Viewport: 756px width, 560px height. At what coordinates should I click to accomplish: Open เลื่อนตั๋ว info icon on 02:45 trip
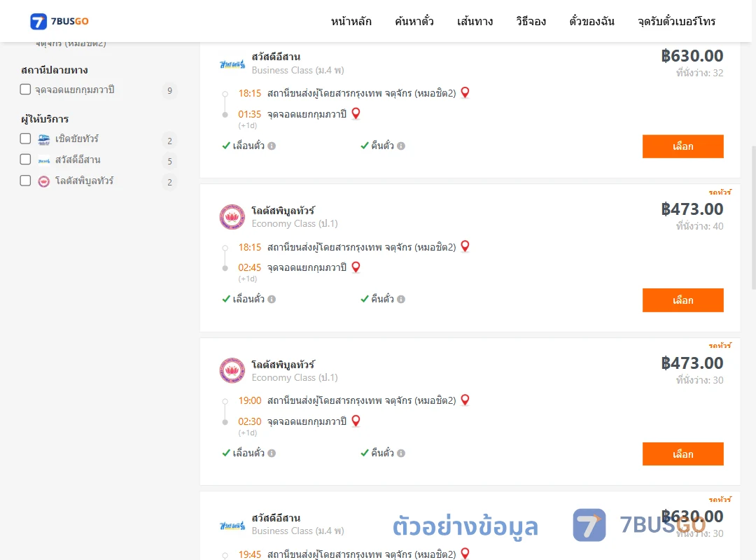[272, 299]
